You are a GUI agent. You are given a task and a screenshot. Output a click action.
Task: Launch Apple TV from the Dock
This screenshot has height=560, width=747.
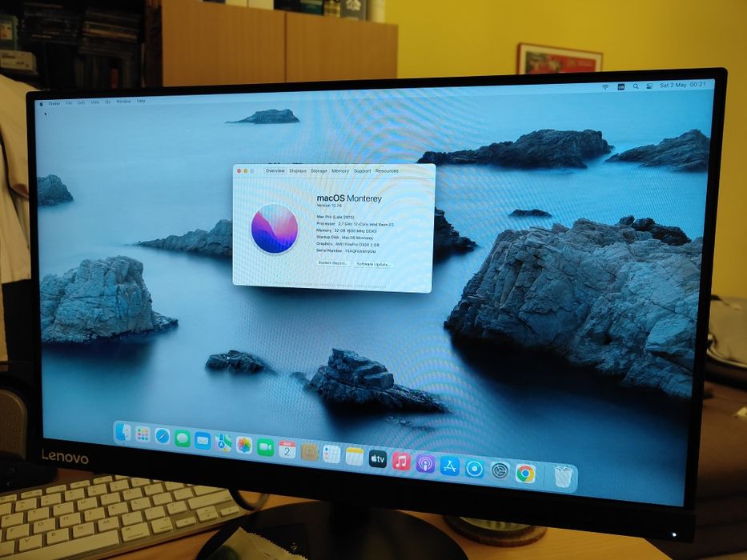pos(378,459)
